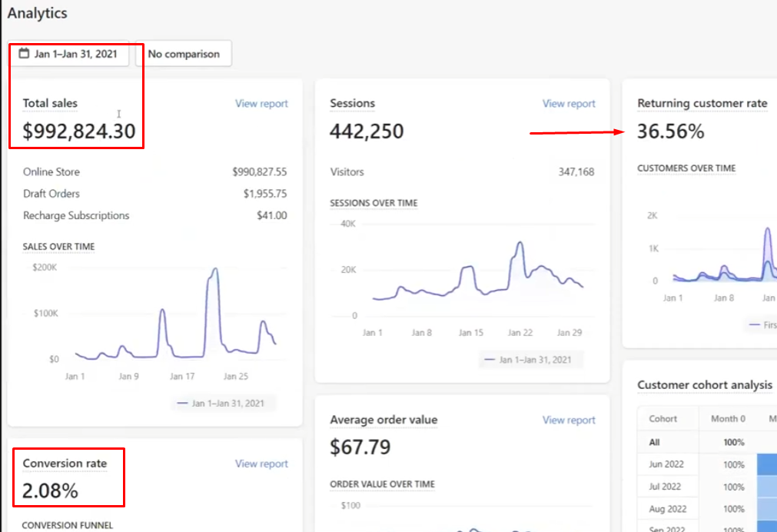Click the Analytics page title

37,13
